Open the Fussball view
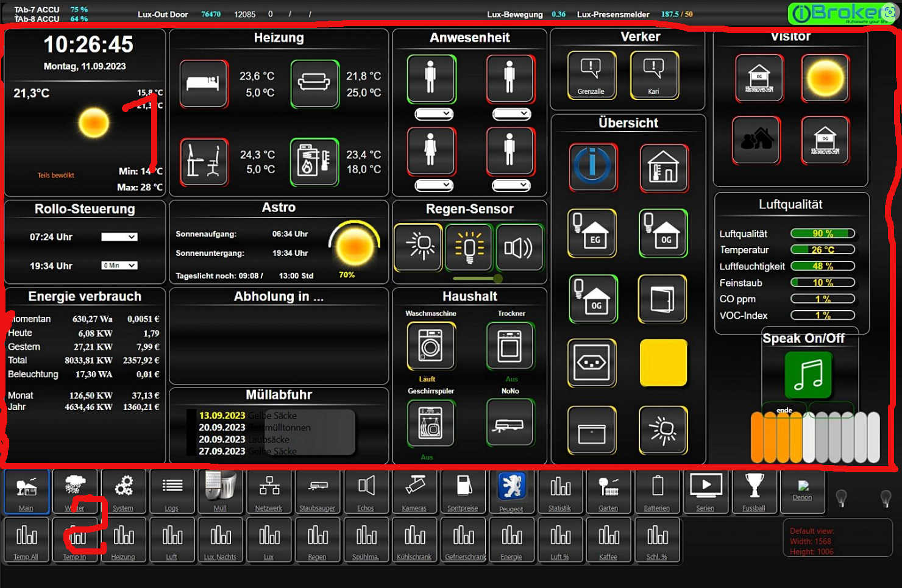902x588 pixels. (754, 491)
